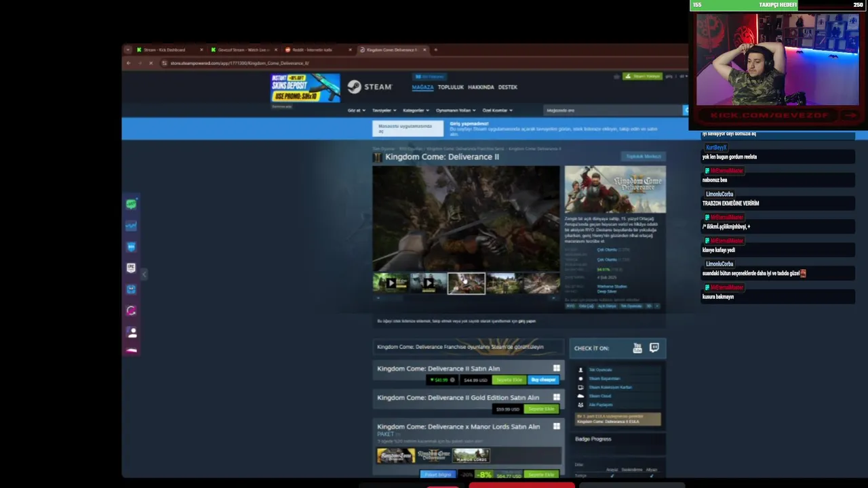Click the Steam achievements icon in features list
The height and width of the screenshot is (488, 868).
tap(580, 378)
